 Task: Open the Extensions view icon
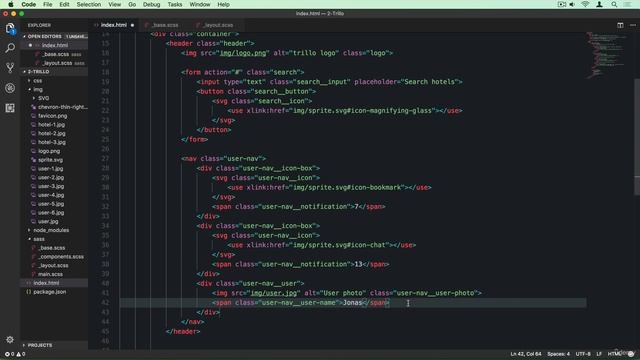[10, 108]
